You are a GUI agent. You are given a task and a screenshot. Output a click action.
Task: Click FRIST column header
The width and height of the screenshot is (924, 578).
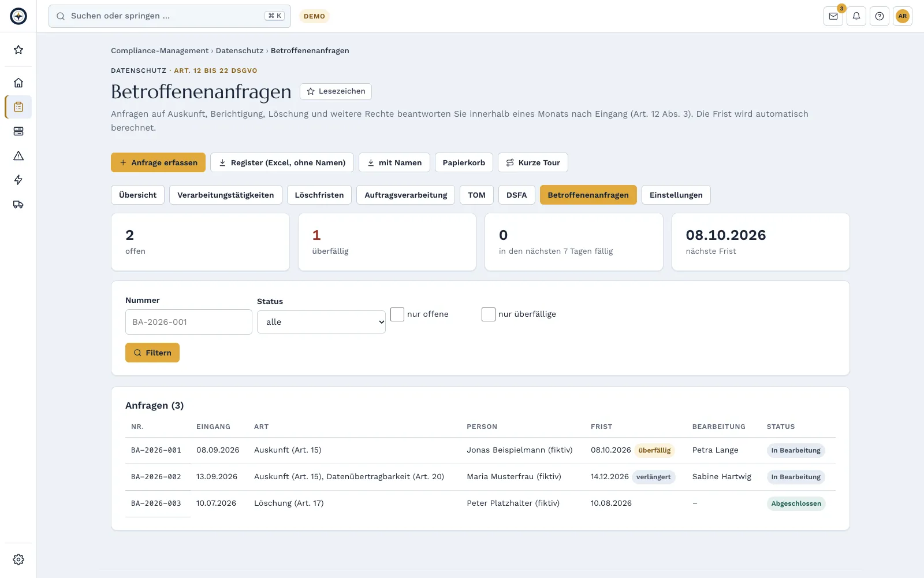tap(601, 427)
